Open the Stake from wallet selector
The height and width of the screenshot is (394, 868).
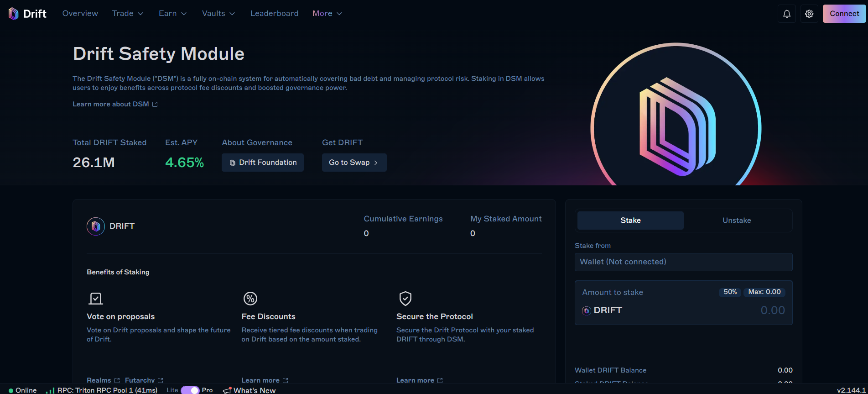(683, 262)
